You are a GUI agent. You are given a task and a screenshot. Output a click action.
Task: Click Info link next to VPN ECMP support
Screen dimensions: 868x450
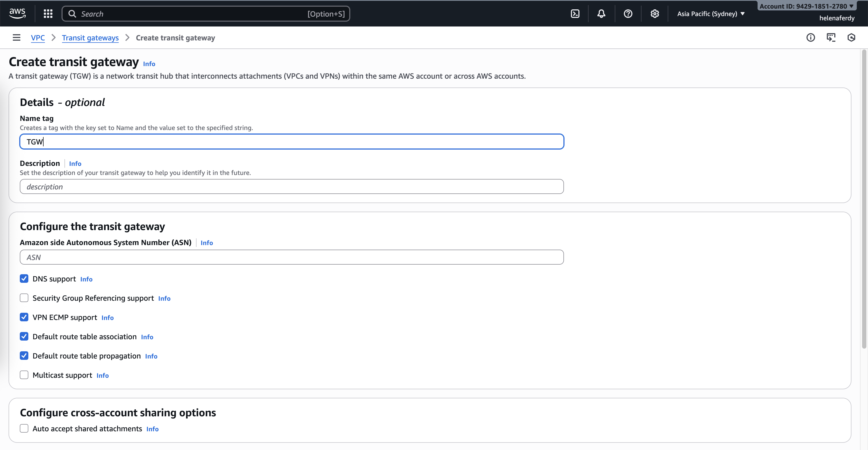[107, 318]
